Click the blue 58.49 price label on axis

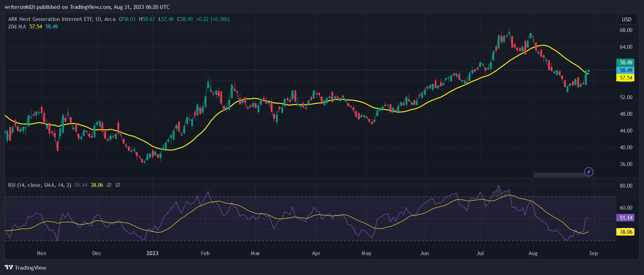point(626,70)
